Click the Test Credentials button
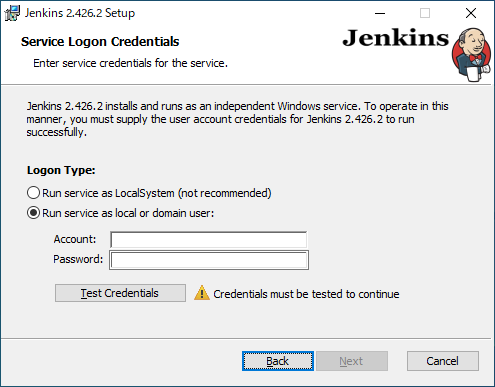Image resolution: width=495 pixels, height=387 pixels. pos(120,293)
